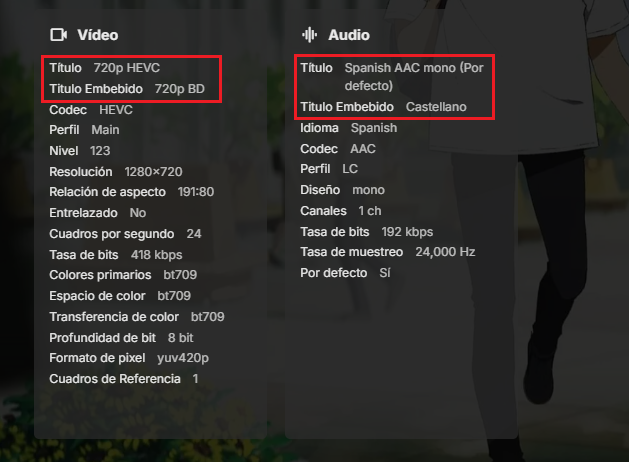629x462 pixels.
Task: Click the embedded title value 720p BD
Action: coord(179,89)
